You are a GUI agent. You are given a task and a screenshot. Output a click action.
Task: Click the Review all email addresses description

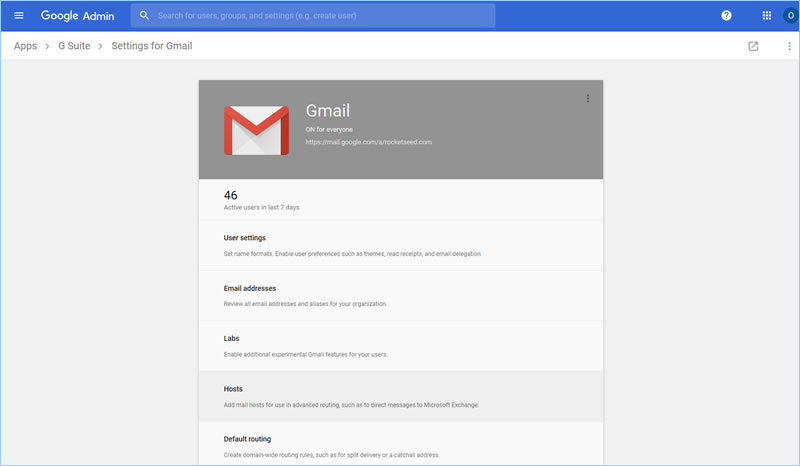305,304
